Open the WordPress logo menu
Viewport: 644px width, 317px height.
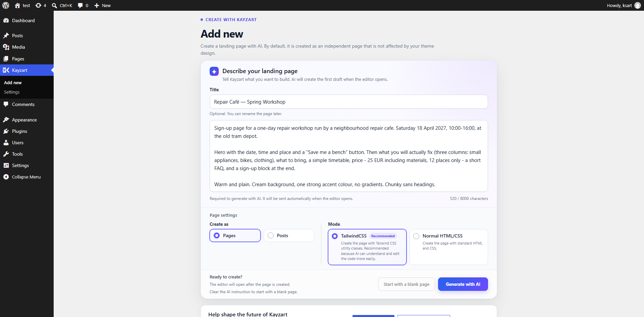tap(6, 5)
